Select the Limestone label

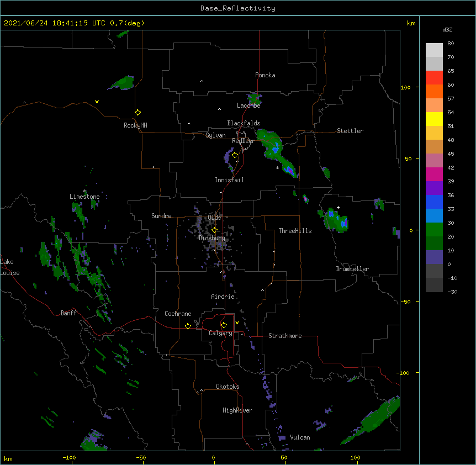84,197
